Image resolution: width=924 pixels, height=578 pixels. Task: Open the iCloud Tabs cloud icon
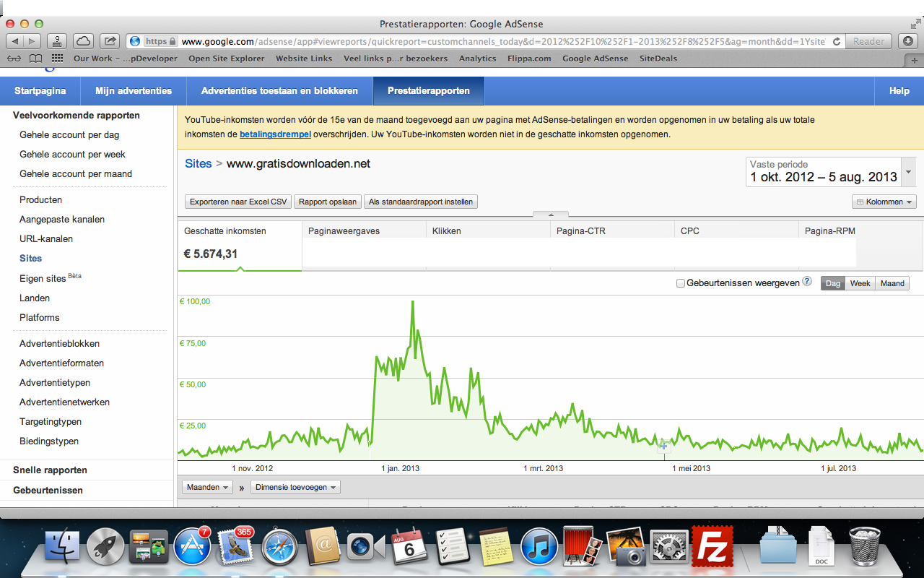(83, 41)
